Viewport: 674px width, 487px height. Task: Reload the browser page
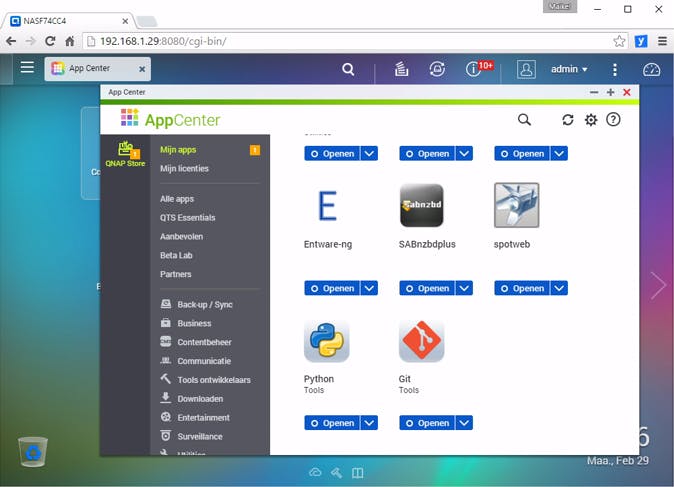coord(50,41)
